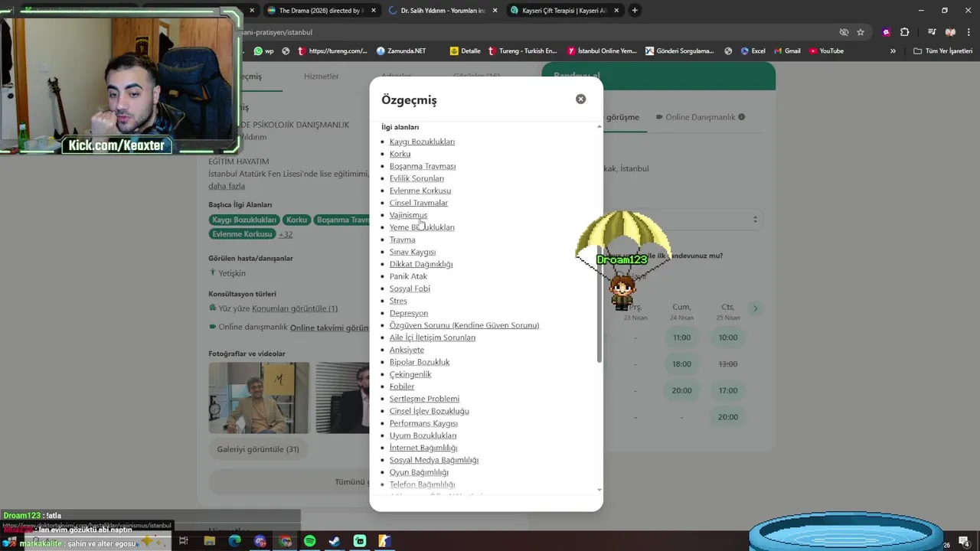The height and width of the screenshot is (551, 980).
Task: Open İstanbul Online Yemek bookmark
Action: click(x=602, y=51)
